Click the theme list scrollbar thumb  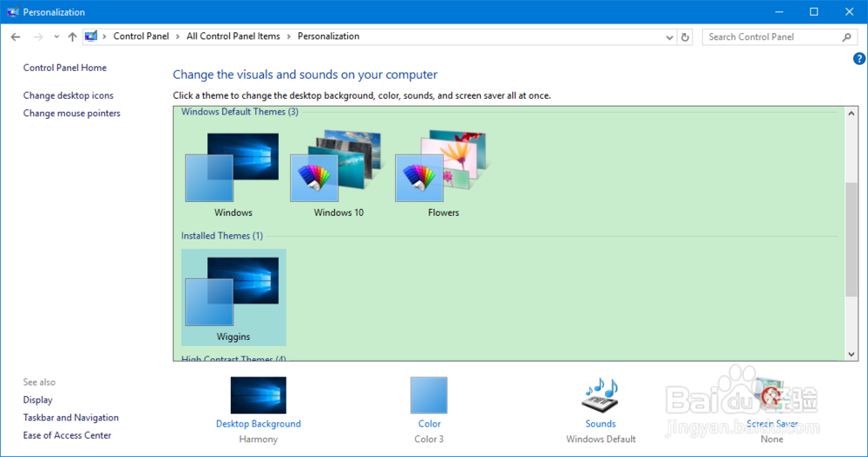(x=852, y=239)
